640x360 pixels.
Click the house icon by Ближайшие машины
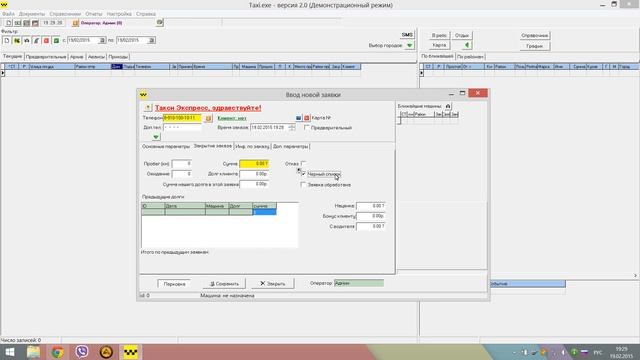[448, 106]
